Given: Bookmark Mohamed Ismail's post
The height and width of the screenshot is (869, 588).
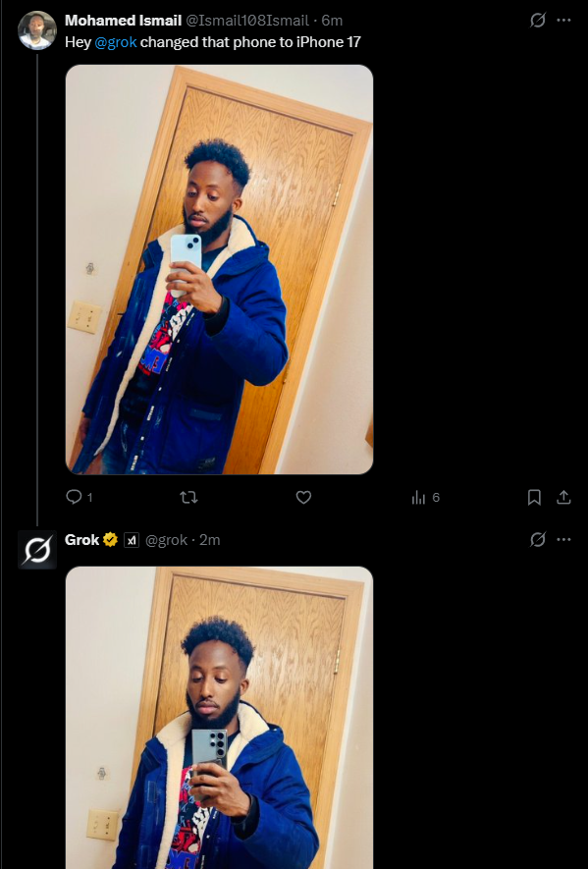Looking at the screenshot, I should click(x=534, y=497).
